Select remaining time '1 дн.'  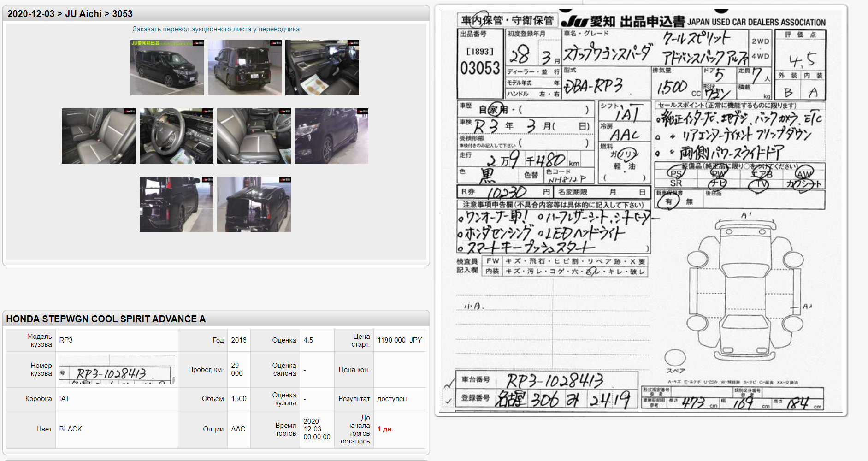(x=385, y=429)
